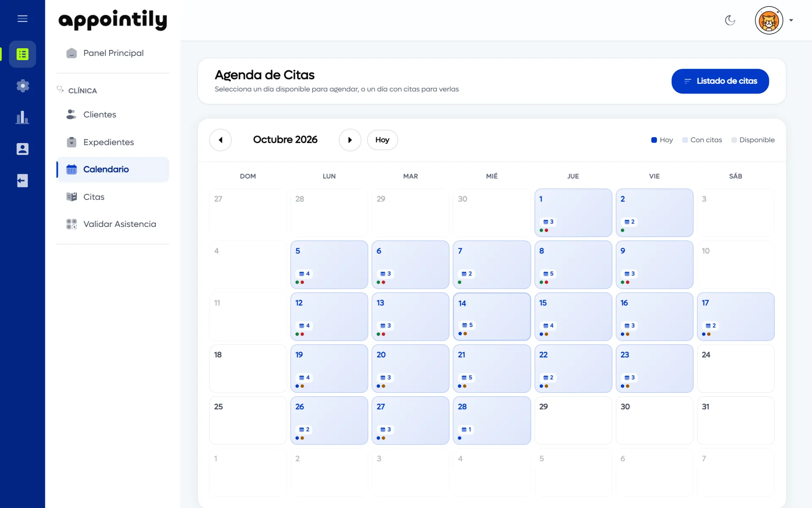This screenshot has width=812, height=508.
Task: Click the Hoy button
Action: click(x=382, y=140)
